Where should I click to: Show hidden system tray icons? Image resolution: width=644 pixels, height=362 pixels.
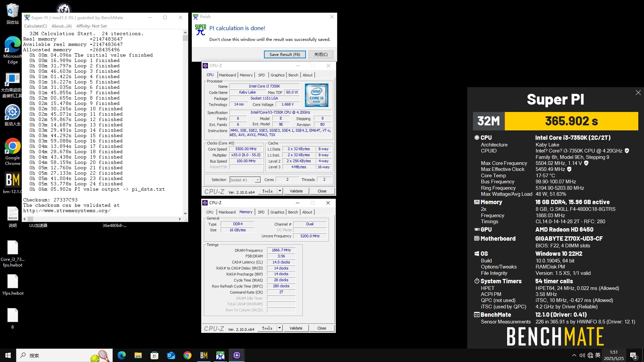tap(574, 355)
